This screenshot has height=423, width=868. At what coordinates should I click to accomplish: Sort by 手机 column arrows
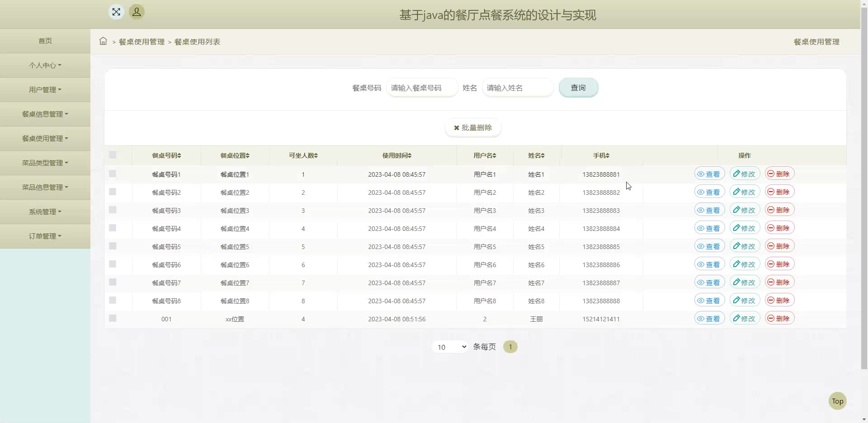pyautogui.click(x=608, y=155)
